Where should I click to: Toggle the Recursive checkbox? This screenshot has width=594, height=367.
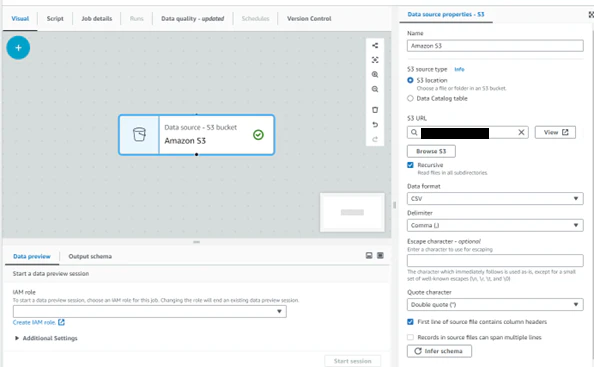click(410, 165)
